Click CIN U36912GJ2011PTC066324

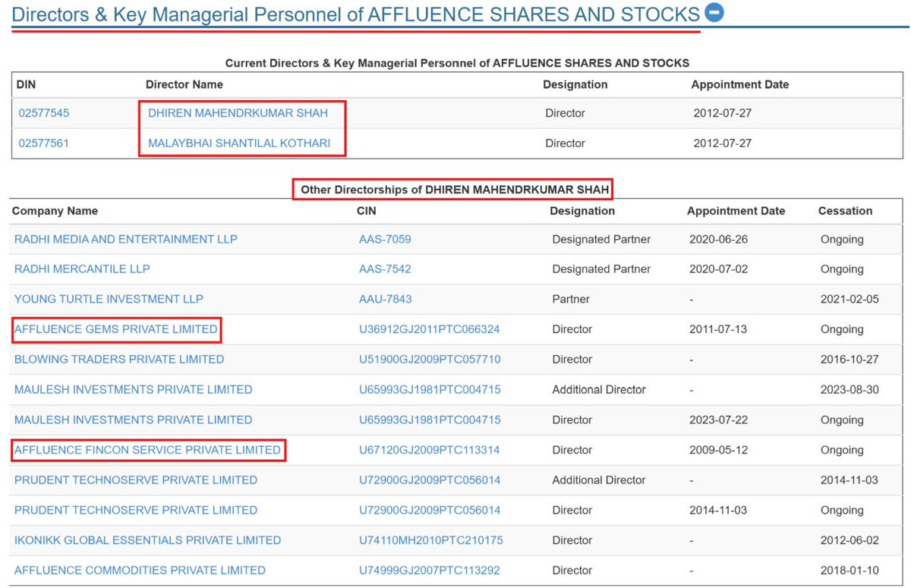point(429,329)
